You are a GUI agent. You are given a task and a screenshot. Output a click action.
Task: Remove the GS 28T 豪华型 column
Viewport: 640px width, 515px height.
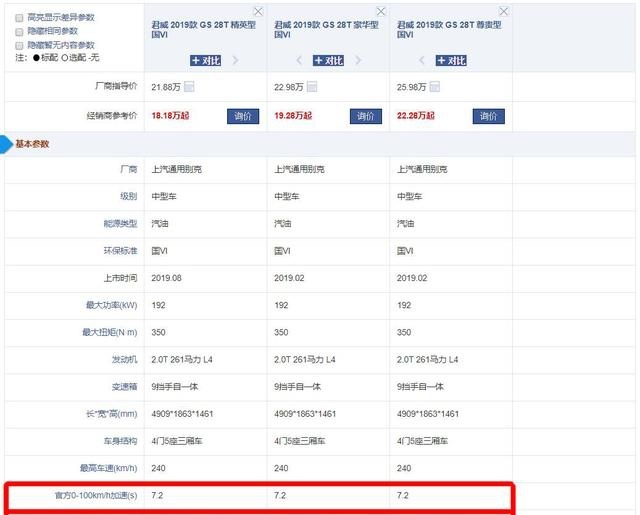(x=381, y=11)
